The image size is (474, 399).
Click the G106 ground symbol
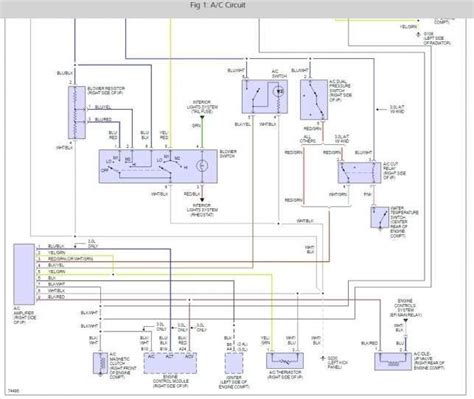419,34
